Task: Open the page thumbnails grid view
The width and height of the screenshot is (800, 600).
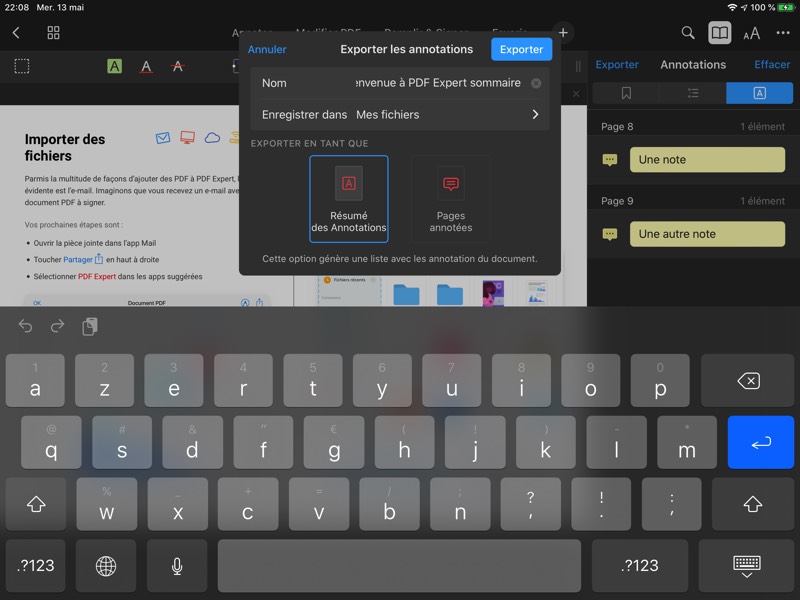Action: coord(54,33)
